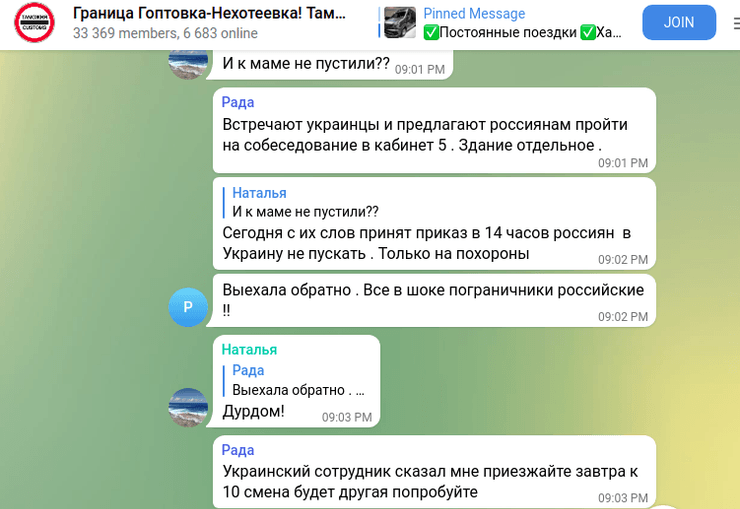Click pinned text Постоянные поездки

pos(508,32)
